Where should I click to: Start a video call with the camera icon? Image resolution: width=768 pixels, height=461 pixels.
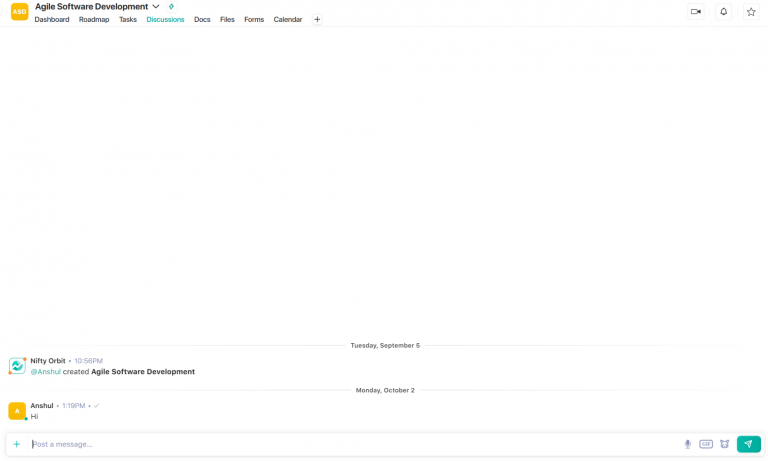pos(695,12)
